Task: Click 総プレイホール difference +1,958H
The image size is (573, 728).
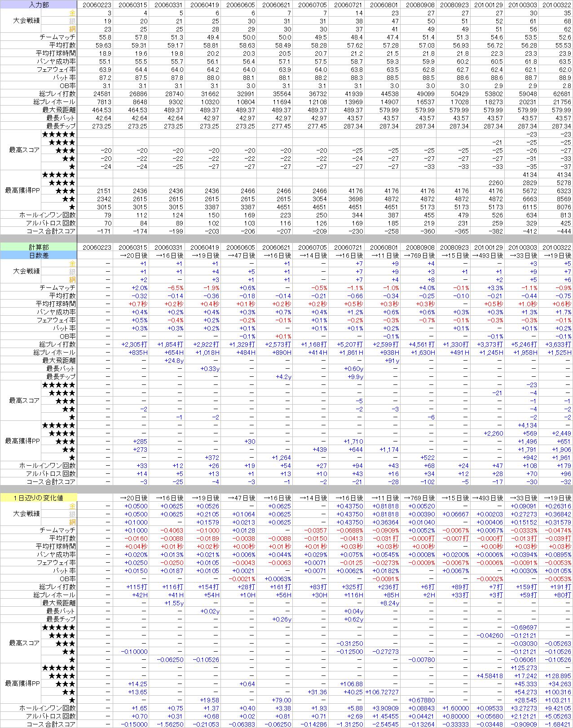Action: (x=525, y=353)
